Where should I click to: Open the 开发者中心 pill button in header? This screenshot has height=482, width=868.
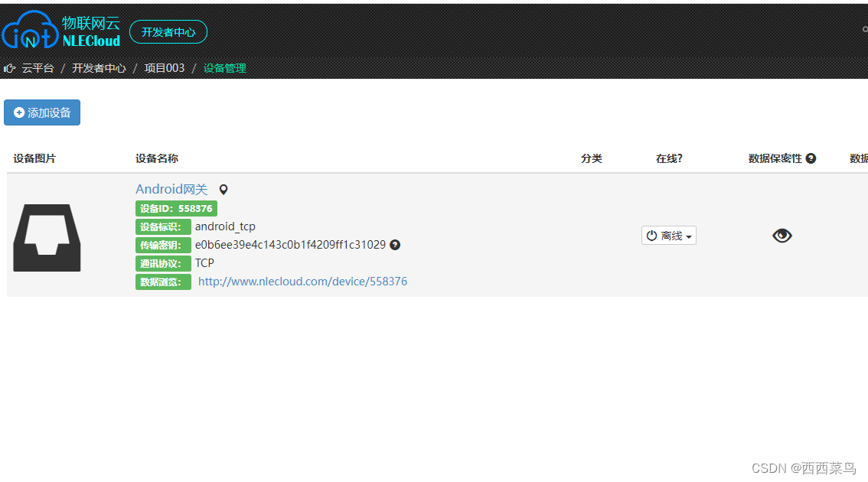click(x=168, y=32)
